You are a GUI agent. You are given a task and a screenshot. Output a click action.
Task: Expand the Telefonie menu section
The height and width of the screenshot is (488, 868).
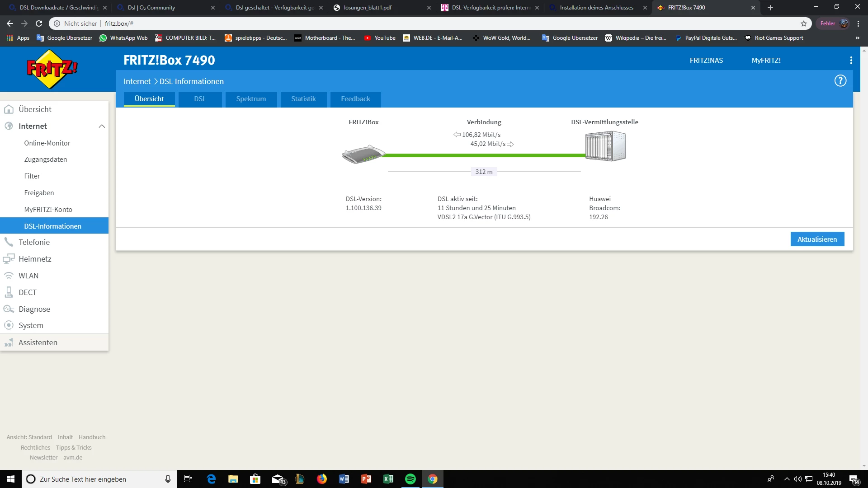34,242
